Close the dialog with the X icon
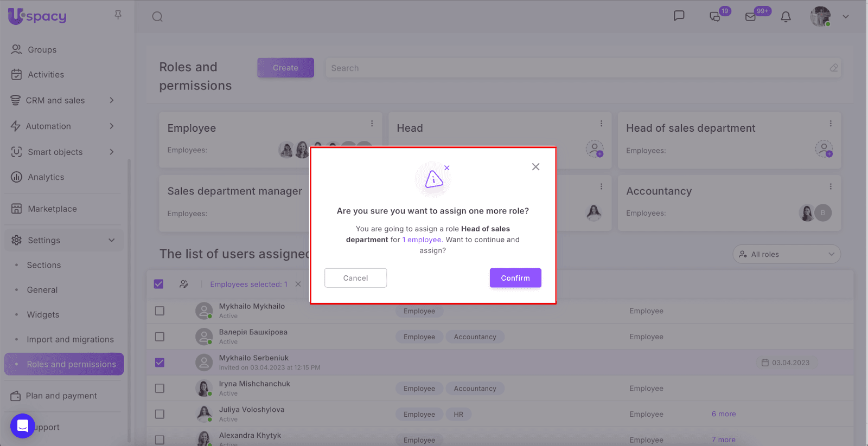 pos(536,167)
